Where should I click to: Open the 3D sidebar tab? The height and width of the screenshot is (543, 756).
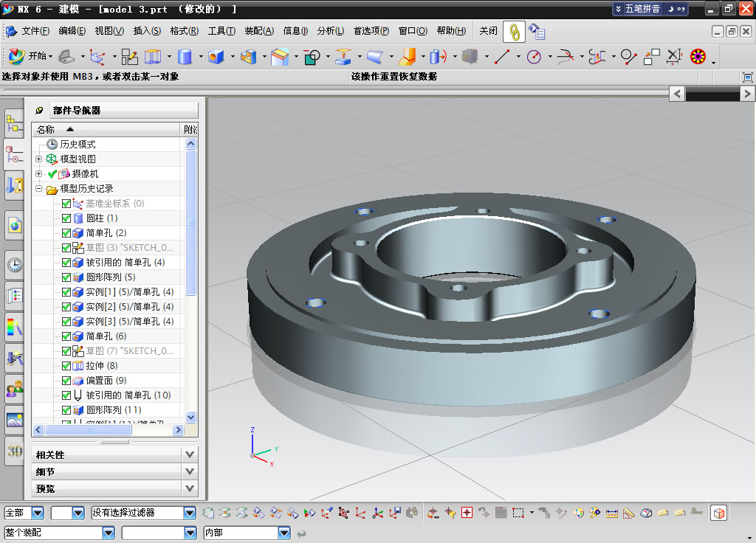15,451
